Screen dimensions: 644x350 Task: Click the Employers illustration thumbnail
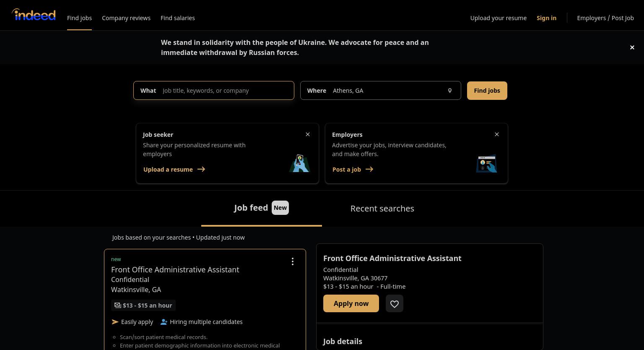[x=486, y=164]
